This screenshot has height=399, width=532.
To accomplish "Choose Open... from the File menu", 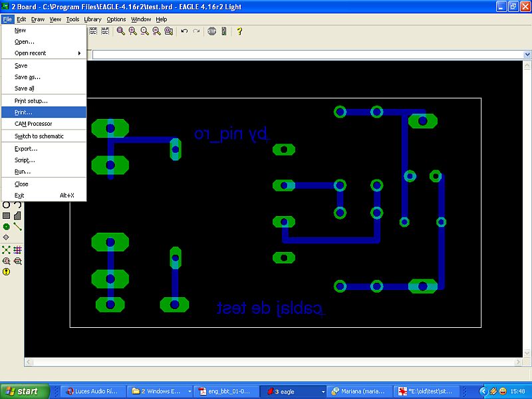I will point(44,42).
